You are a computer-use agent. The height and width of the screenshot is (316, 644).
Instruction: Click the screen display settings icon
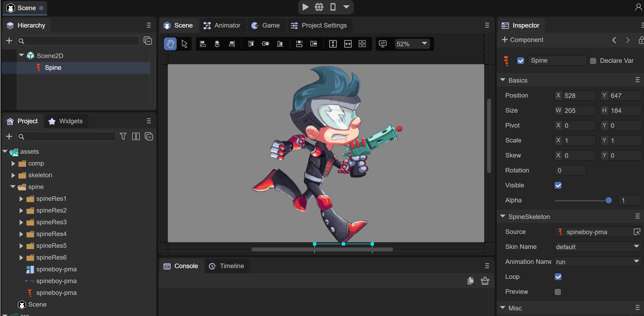point(383,44)
